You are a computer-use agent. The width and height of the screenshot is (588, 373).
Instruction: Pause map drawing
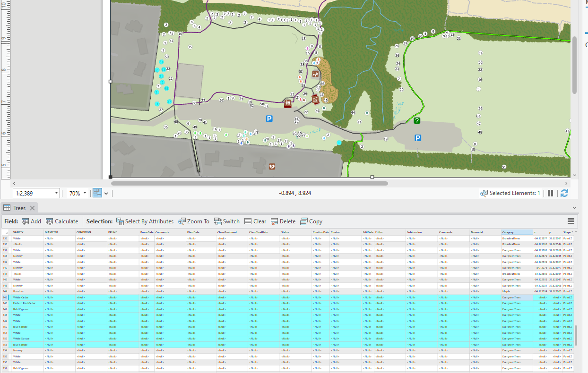(550, 193)
